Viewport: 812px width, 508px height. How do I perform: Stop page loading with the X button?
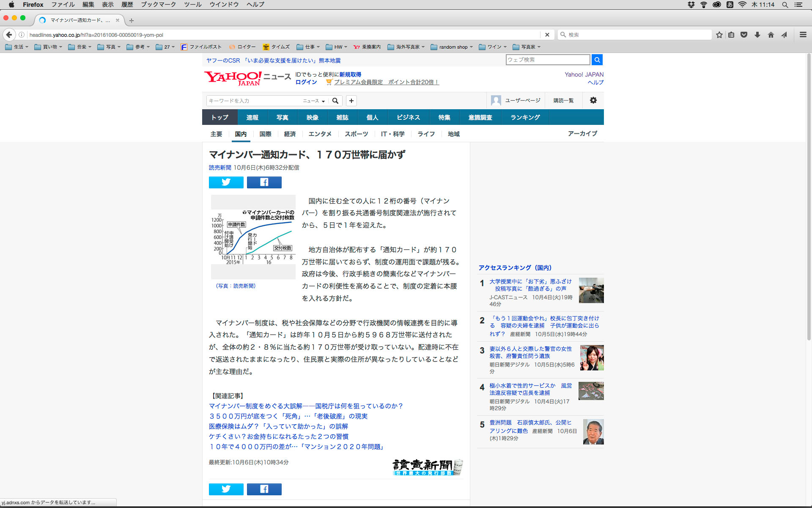pyautogui.click(x=547, y=35)
